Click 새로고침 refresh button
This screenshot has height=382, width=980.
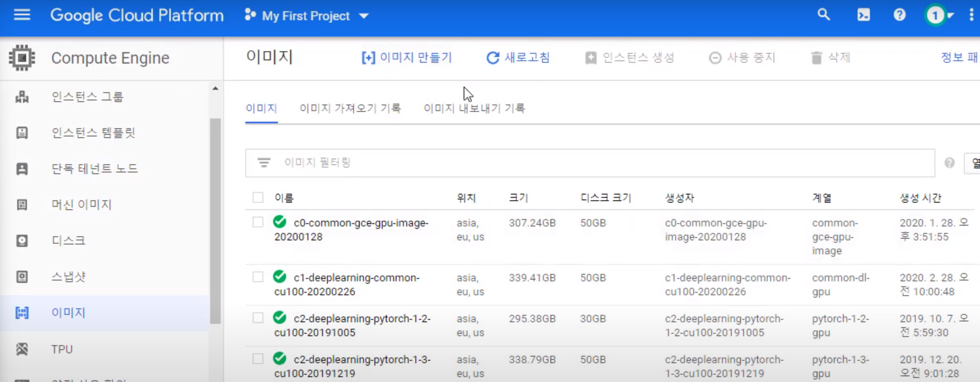pos(518,57)
